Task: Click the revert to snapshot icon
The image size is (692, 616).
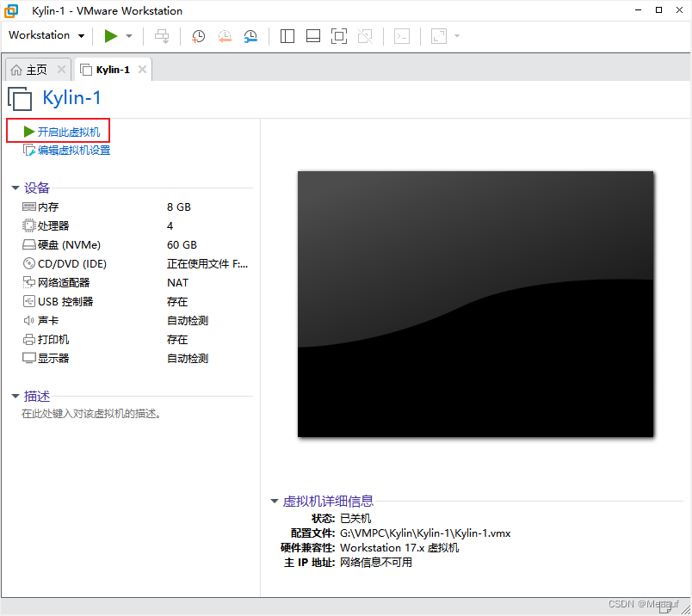Action: pos(225,36)
